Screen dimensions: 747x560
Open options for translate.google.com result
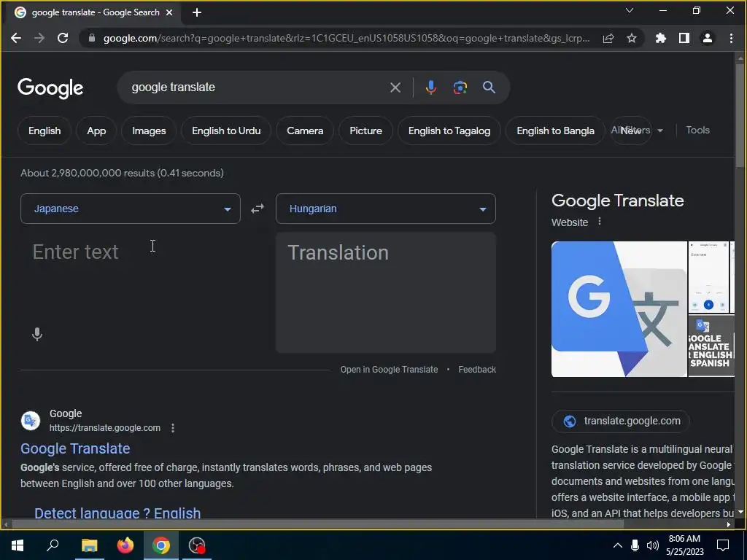173,428
